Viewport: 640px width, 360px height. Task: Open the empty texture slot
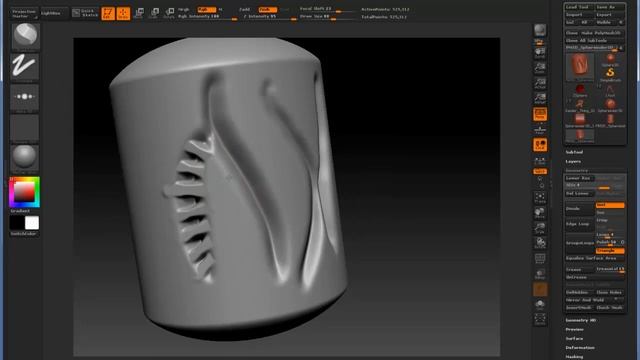pos(25,128)
